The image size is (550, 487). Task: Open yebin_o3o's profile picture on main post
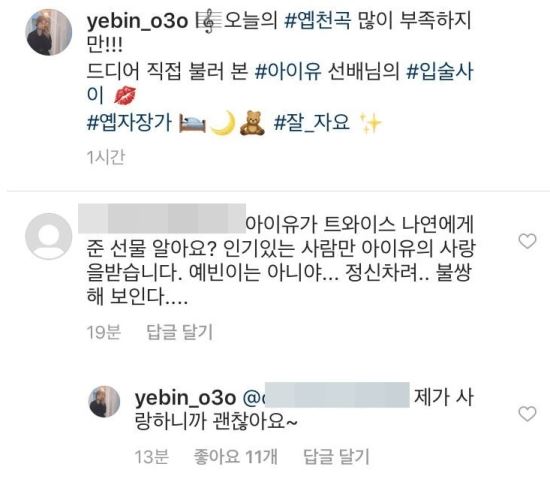[x=49, y=32]
